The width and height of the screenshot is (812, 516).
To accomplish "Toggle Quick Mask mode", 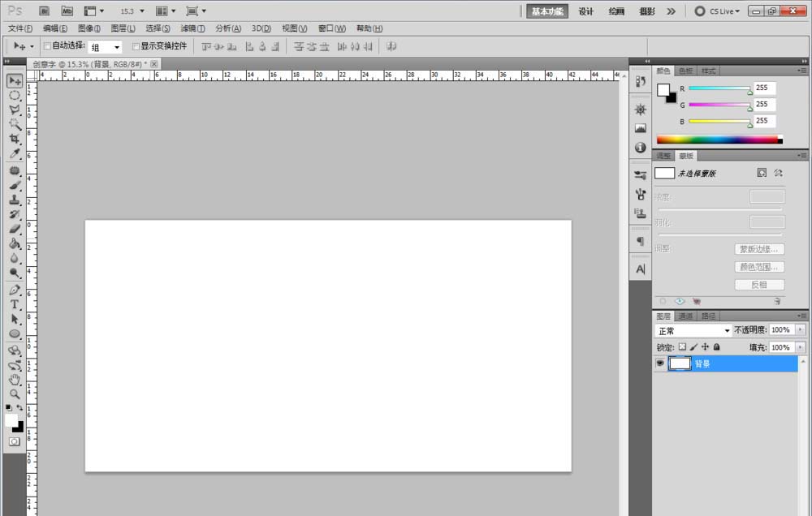I will coord(15,441).
